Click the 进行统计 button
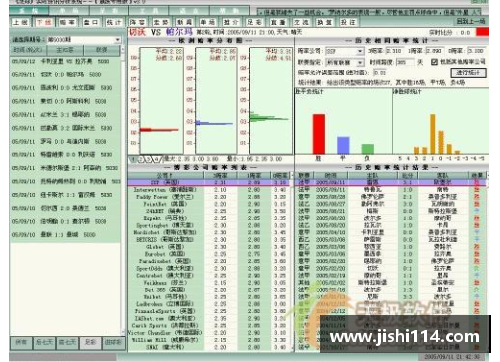The width and height of the screenshot is (500, 362). point(468,72)
